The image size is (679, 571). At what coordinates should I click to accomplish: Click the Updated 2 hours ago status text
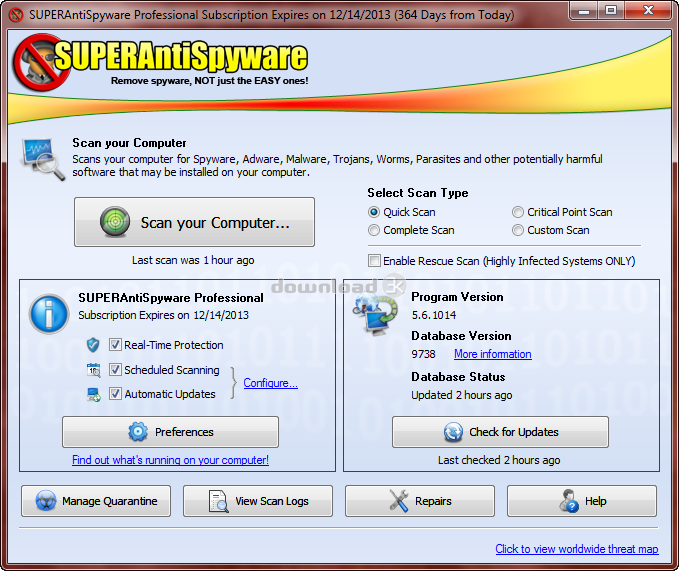click(x=462, y=395)
